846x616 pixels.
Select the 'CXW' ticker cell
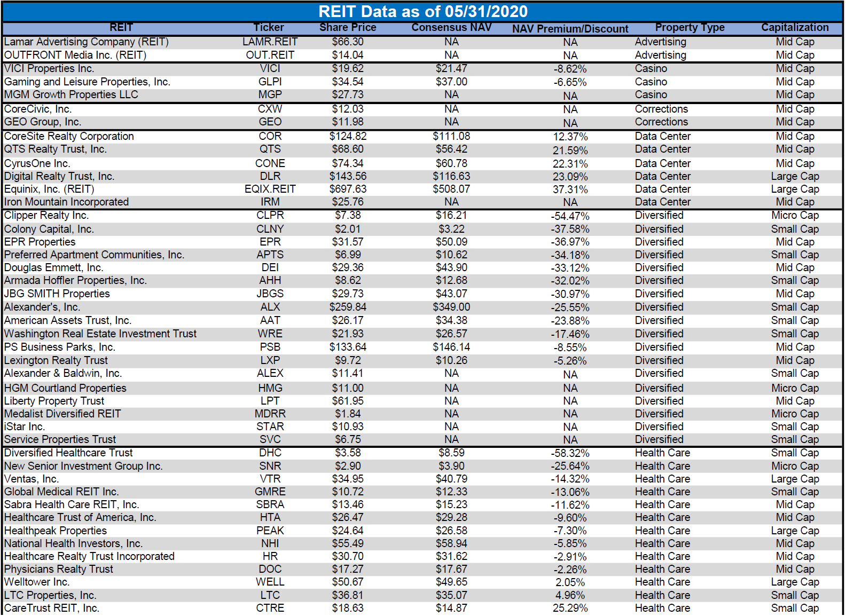(x=270, y=109)
